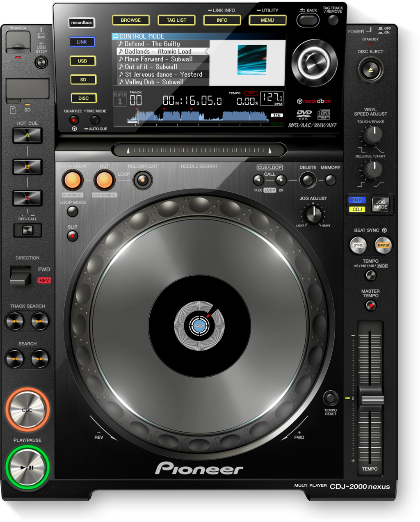
Task: Set this deck as sync MASTER
Action: [x=383, y=245]
